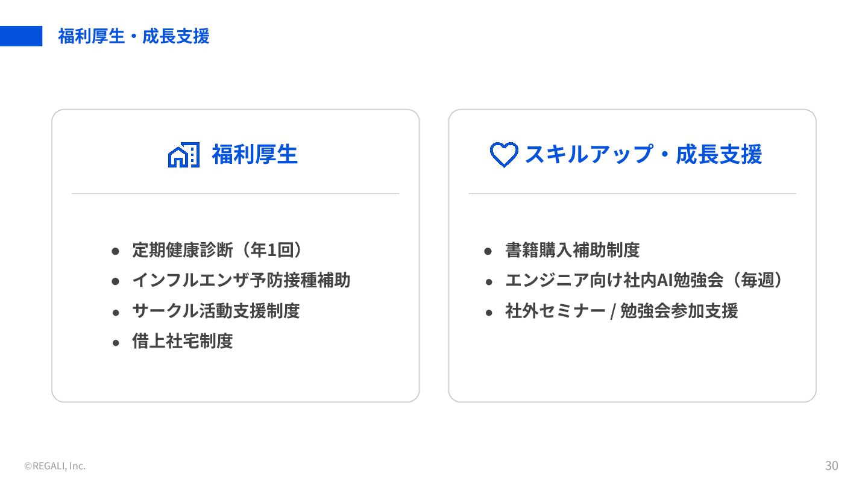Click the 社外セミナー / 勉強会参加支援 item
This screenshot has height=488, width=868.
621,311
